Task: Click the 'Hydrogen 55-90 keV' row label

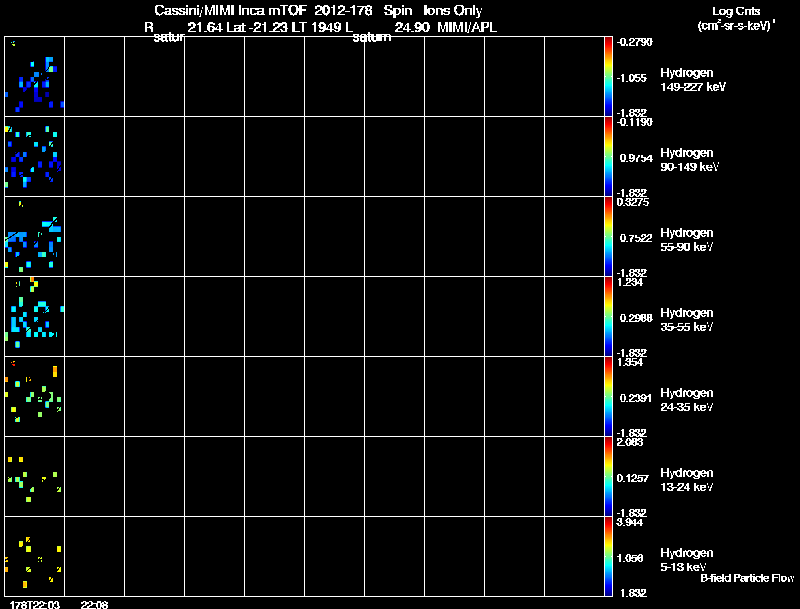Action: click(x=687, y=240)
